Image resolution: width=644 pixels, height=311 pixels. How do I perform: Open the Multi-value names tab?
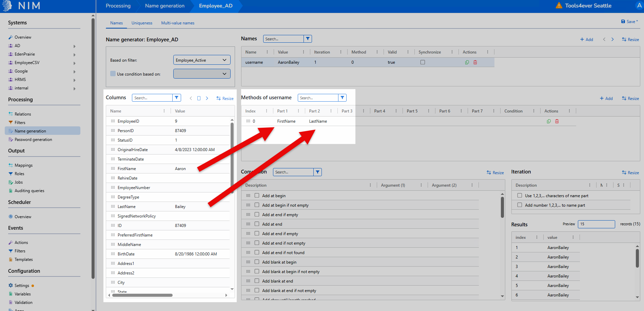[178, 23]
